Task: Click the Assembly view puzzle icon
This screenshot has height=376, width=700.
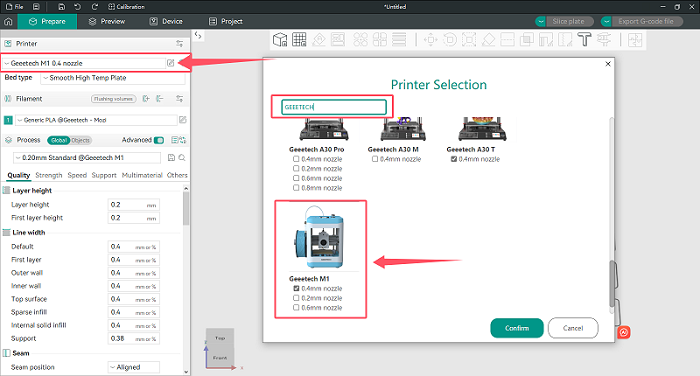Action: pyautogui.click(x=634, y=40)
